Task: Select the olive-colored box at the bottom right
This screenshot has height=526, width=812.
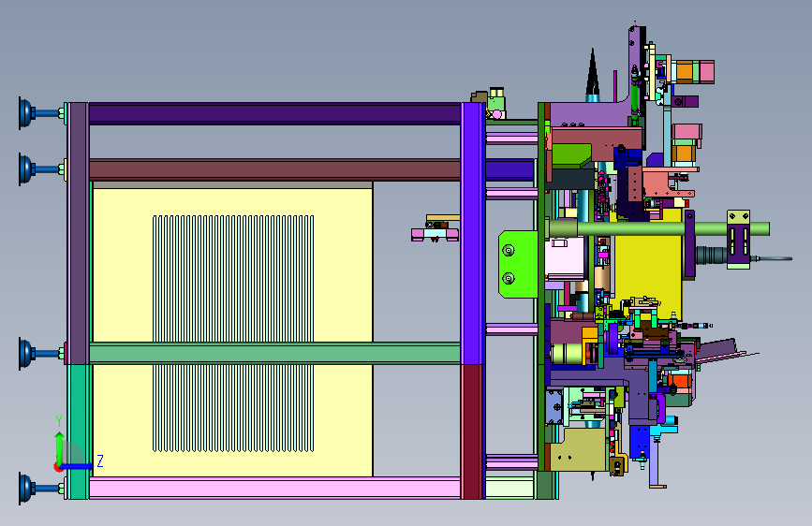Action: [x=579, y=449]
